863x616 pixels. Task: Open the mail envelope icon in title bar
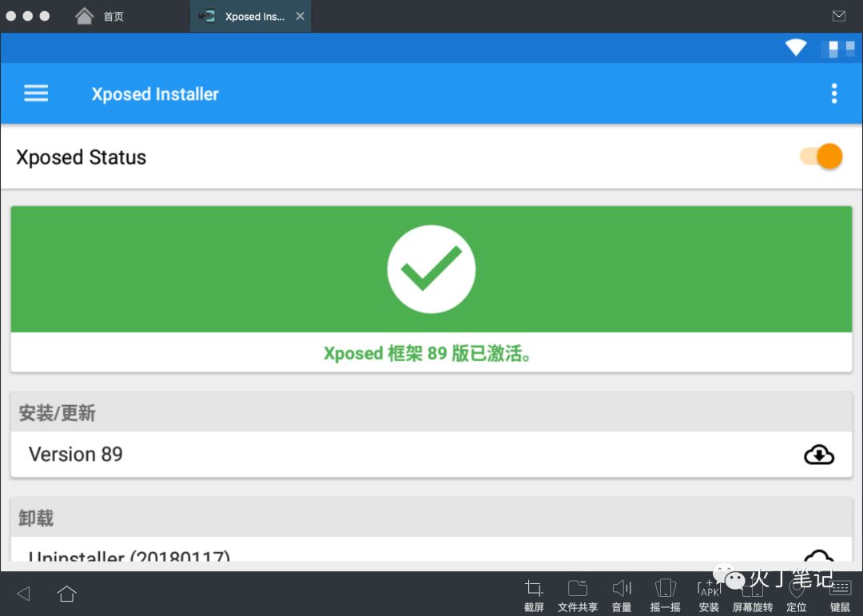pyautogui.click(x=839, y=16)
